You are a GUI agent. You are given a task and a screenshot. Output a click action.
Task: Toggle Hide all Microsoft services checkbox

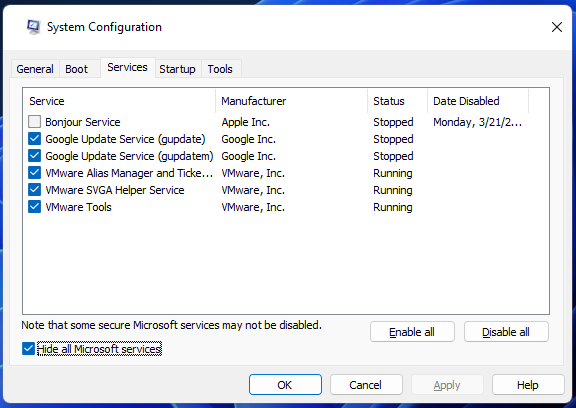pyautogui.click(x=28, y=349)
